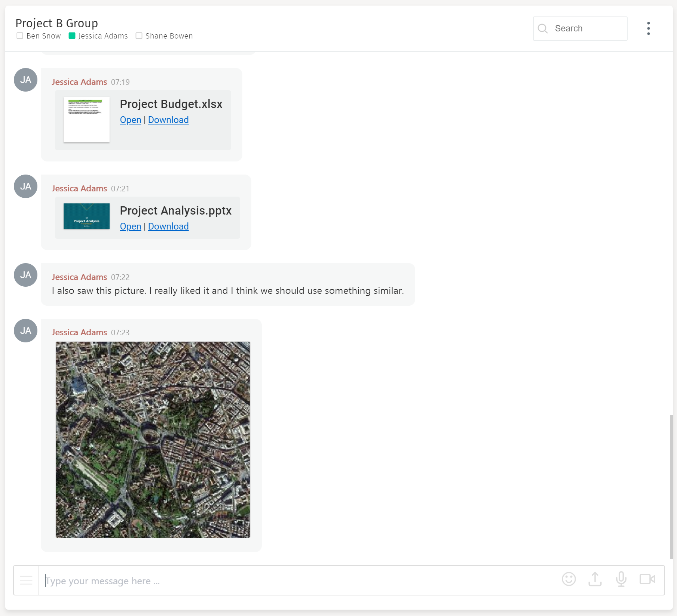Click the Project Analysis presentation thumbnail
The height and width of the screenshot is (616, 677).
pyautogui.click(x=86, y=216)
